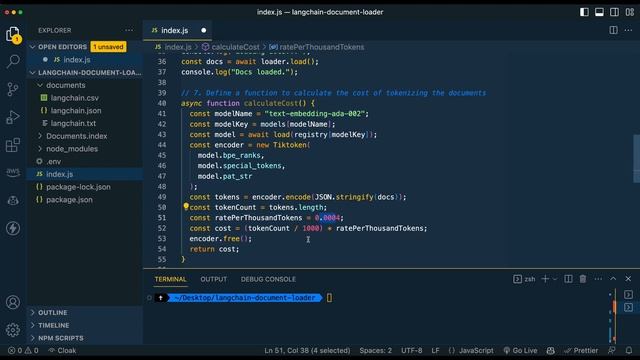Screen dimensions: 640x360
Task: Open the Customize Layout menu
Action: (x=629, y=12)
